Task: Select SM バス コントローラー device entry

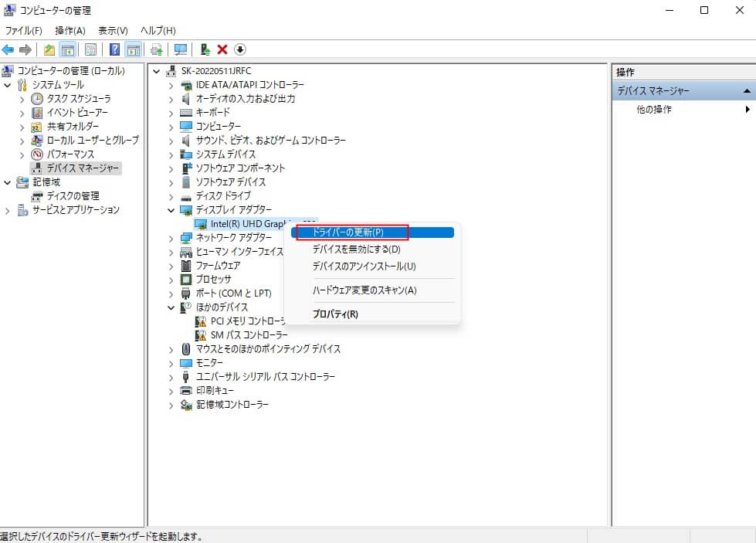Action: pyautogui.click(x=249, y=335)
